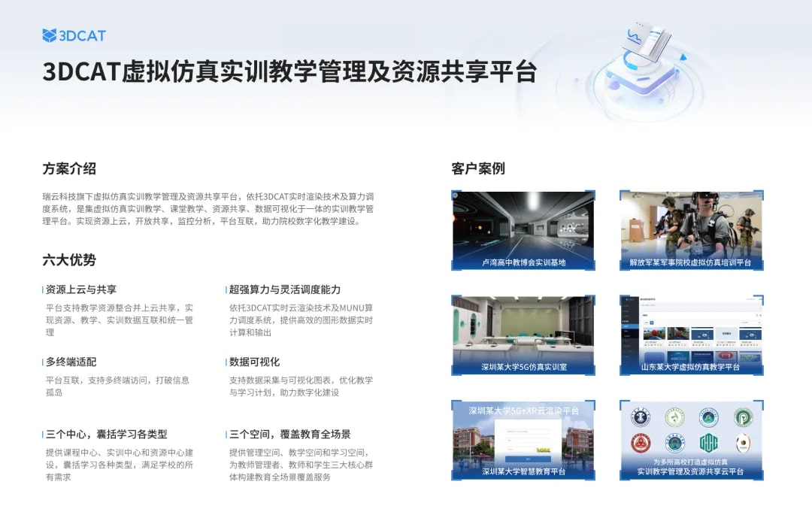The width and height of the screenshot is (812, 512).
Task: Click the white oval emblem with orange center
Action: pyautogui.click(x=743, y=443)
